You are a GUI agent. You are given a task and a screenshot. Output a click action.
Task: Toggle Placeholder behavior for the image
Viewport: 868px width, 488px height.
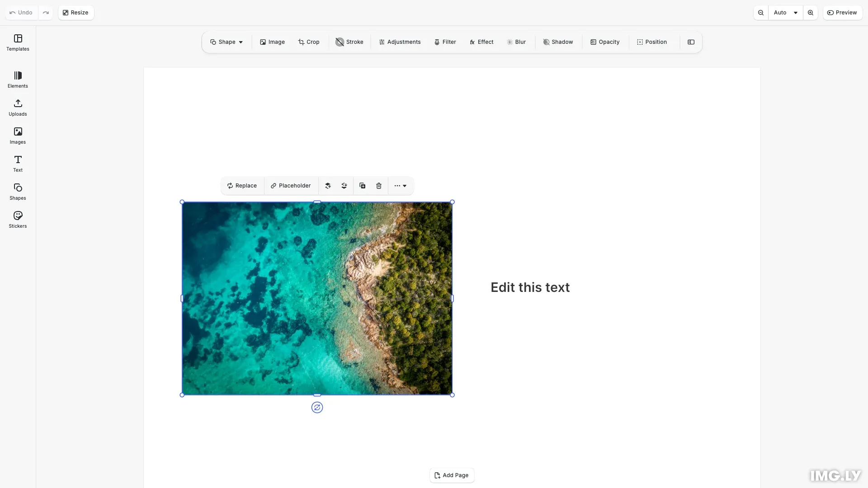[291, 186]
